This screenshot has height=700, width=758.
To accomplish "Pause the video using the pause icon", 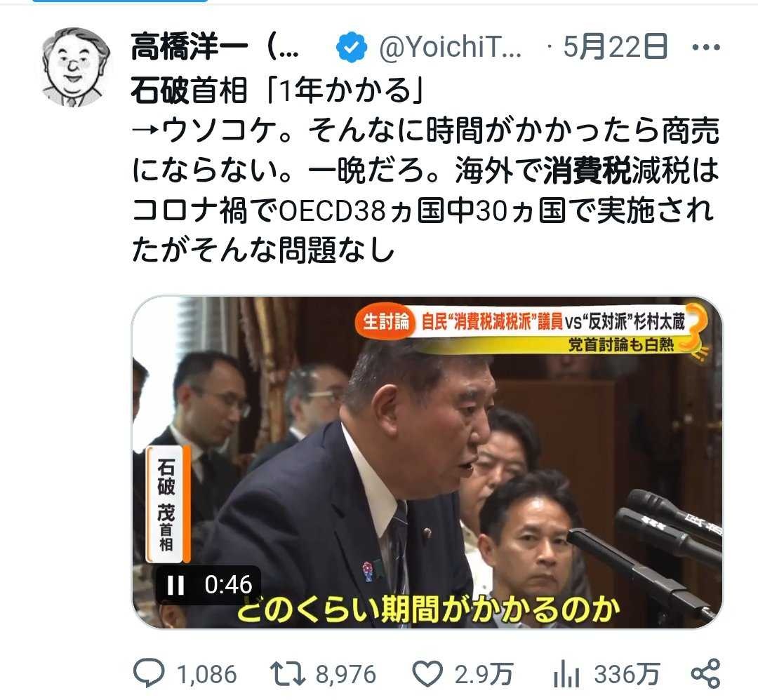I will pyautogui.click(x=175, y=586).
